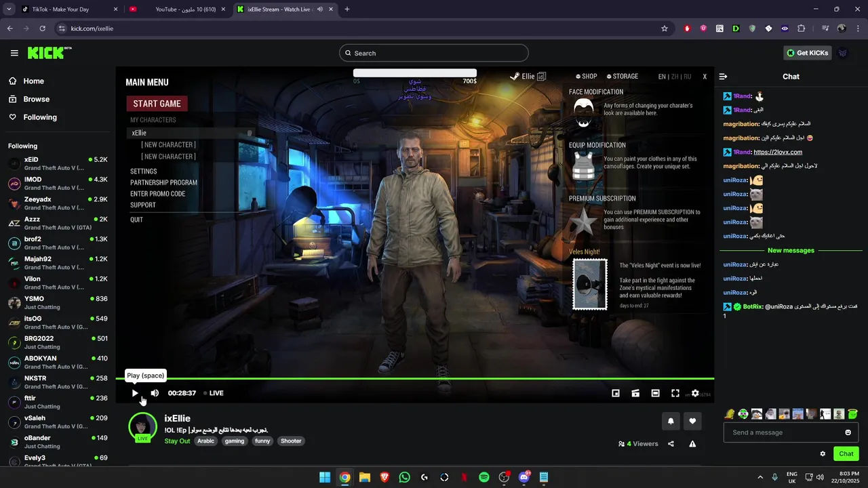Open File Explorer from the taskbar
Viewport: 868px width, 488px height.
pyautogui.click(x=365, y=477)
